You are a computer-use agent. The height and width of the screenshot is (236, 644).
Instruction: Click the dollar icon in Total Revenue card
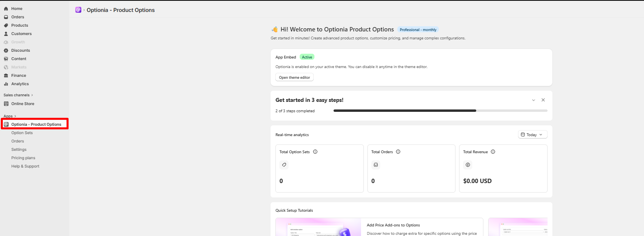click(468, 165)
